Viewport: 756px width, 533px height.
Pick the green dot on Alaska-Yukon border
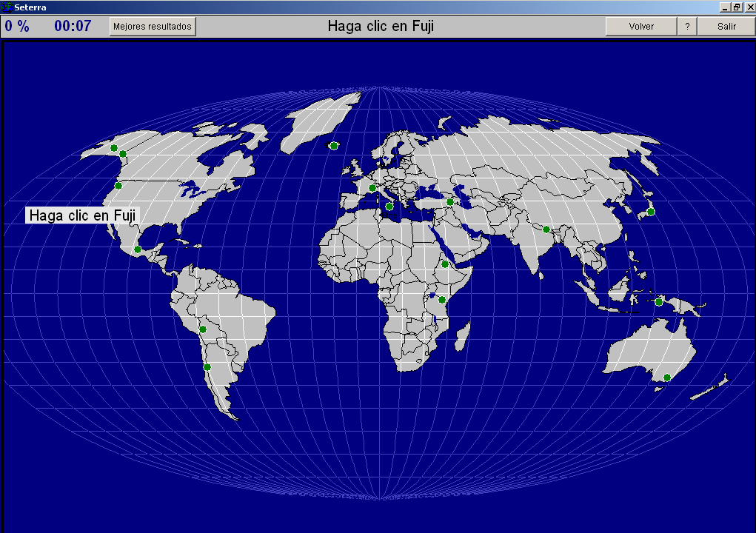(x=123, y=154)
